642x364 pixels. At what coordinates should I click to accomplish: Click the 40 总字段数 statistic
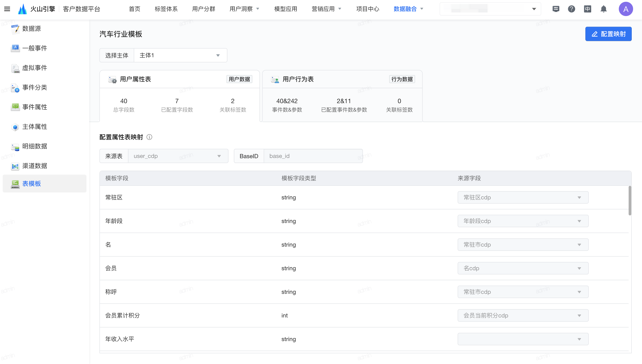pyautogui.click(x=123, y=105)
